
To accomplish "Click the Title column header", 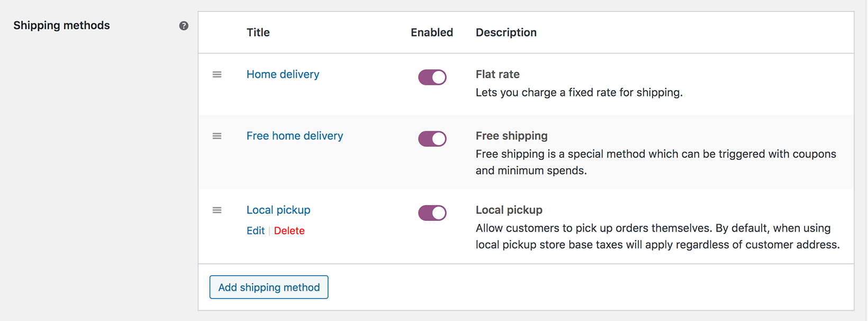I will tap(258, 32).
